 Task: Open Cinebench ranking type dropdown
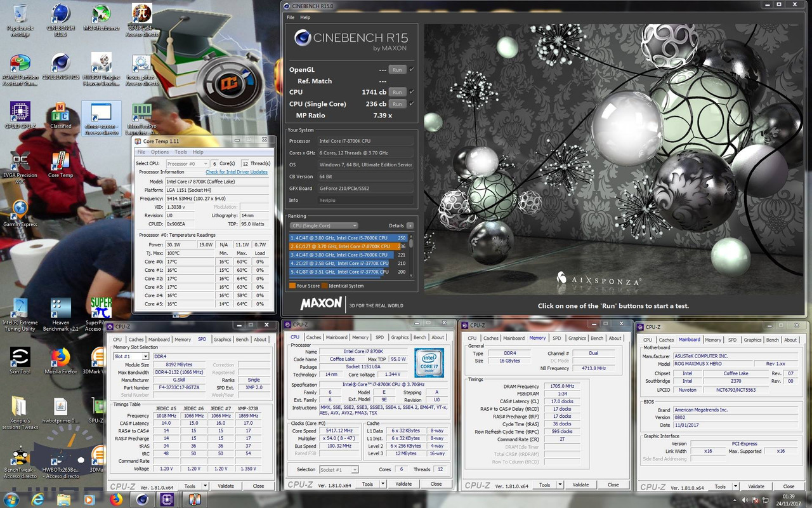[x=324, y=225]
